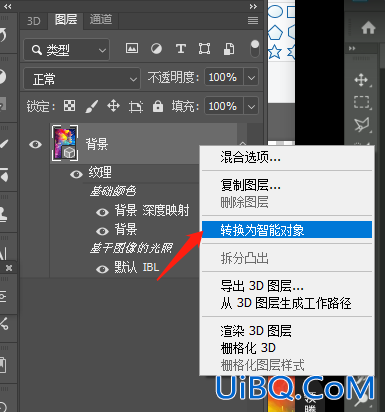Open the 填充 fill slider arrow
This screenshot has width=385, height=412.
tap(251, 107)
